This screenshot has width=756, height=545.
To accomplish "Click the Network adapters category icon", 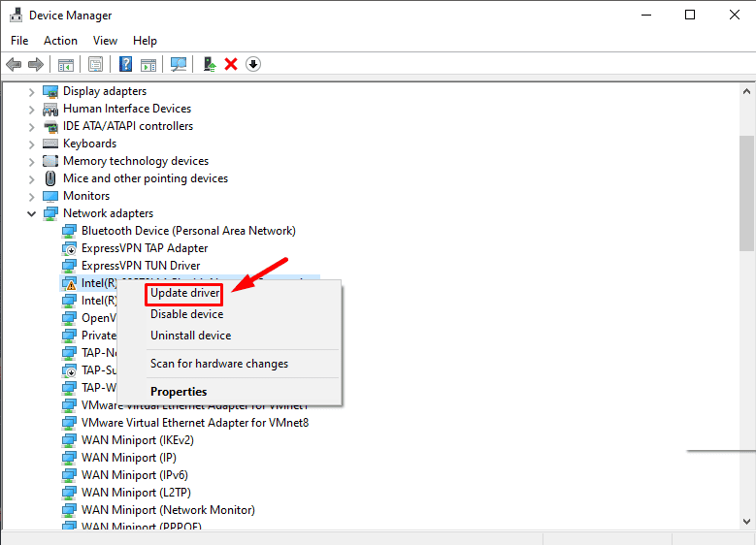I will pos(50,213).
